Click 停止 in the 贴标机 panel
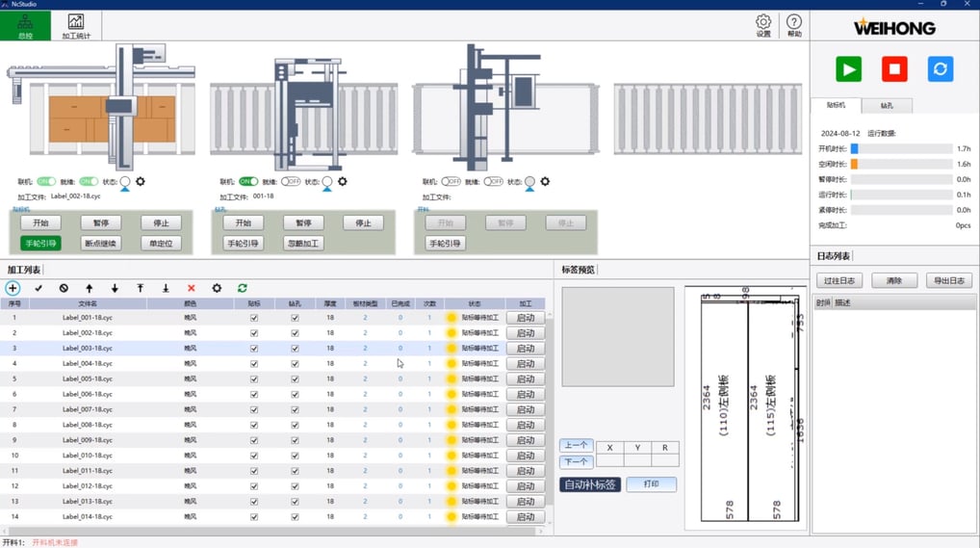Image resolution: width=980 pixels, height=548 pixels. click(x=161, y=222)
